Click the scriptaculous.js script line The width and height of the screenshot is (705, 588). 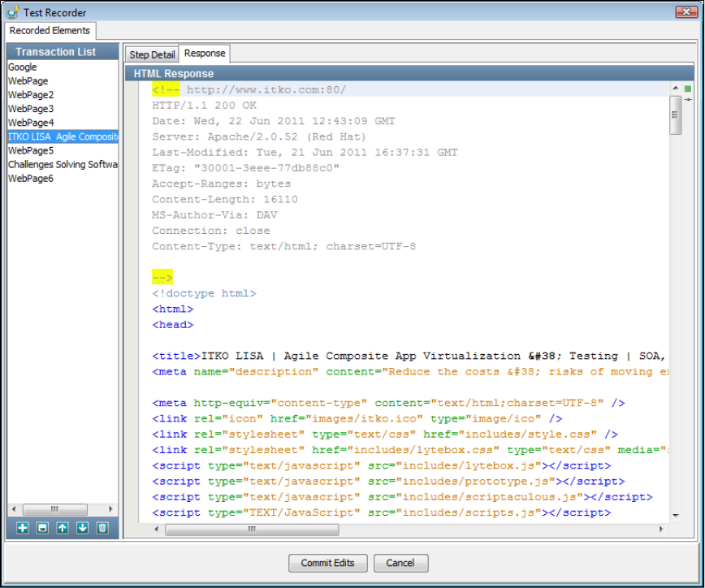point(402,497)
